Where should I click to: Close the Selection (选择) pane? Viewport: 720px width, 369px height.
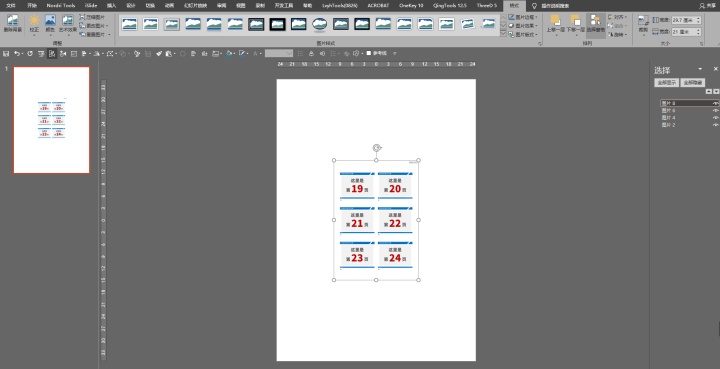coord(715,69)
